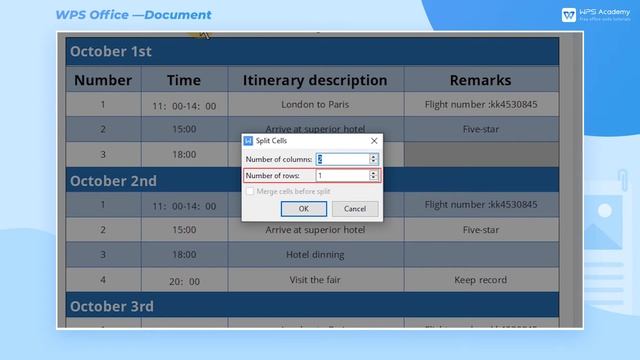Screen dimensions: 640x360
Task: Click Arrive at superior hotel under October 2nd
Action: [316, 230]
